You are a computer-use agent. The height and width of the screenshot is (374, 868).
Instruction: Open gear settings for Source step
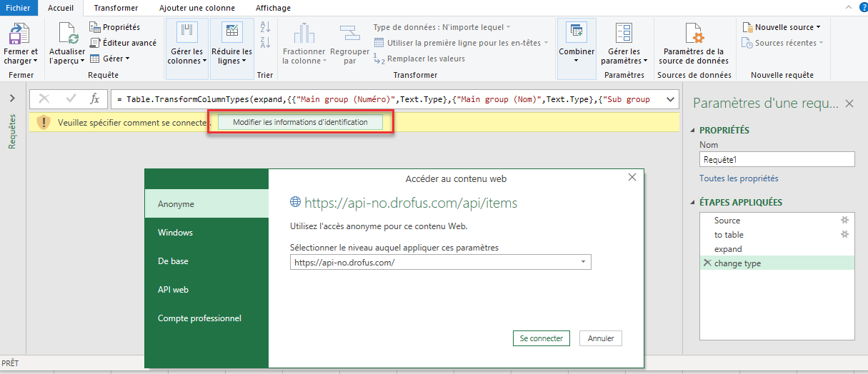tap(844, 221)
